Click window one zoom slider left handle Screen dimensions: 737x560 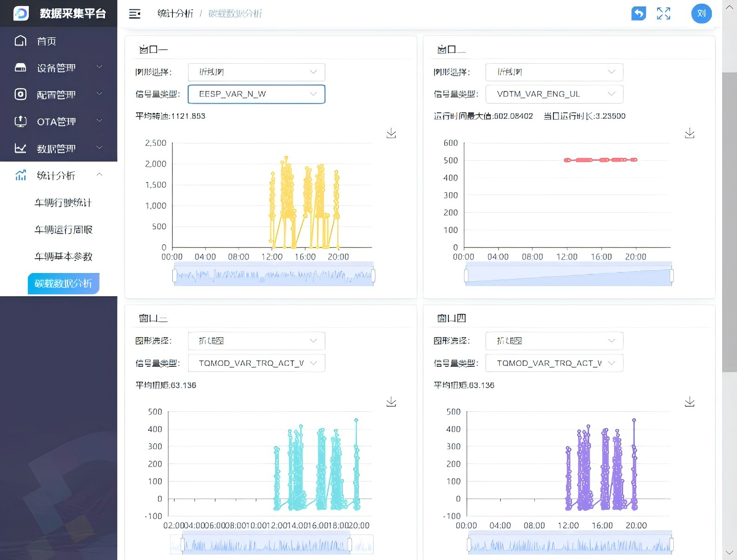click(175, 276)
